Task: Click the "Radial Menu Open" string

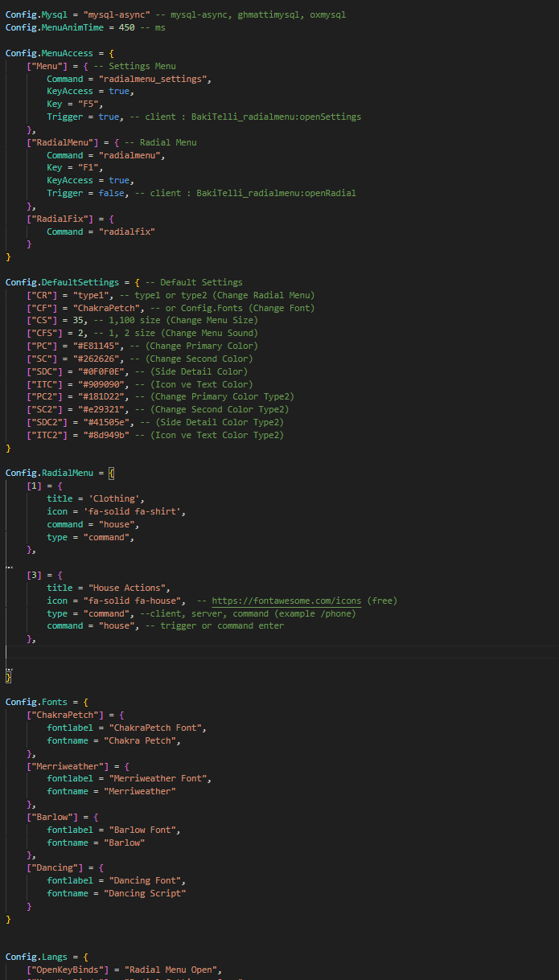Action: click(172, 970)
